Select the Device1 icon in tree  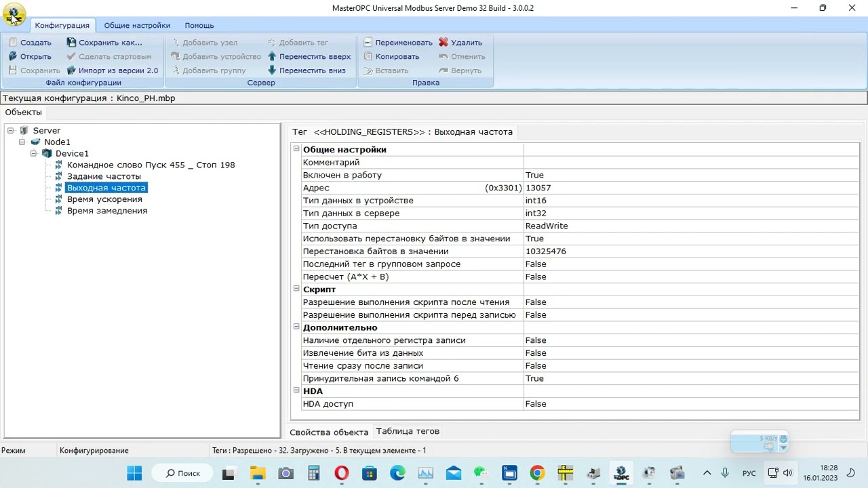click(47, 153)
